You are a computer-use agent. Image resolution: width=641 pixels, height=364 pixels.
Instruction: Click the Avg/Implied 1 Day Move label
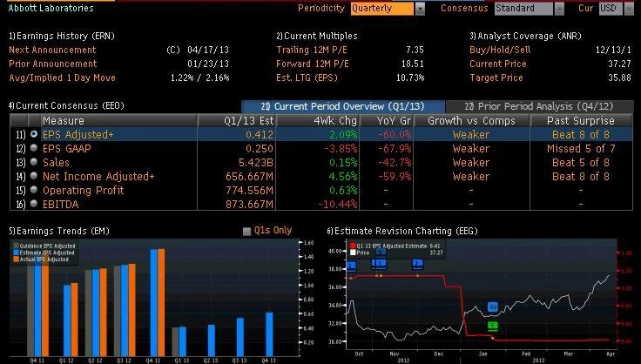(62, 78)
